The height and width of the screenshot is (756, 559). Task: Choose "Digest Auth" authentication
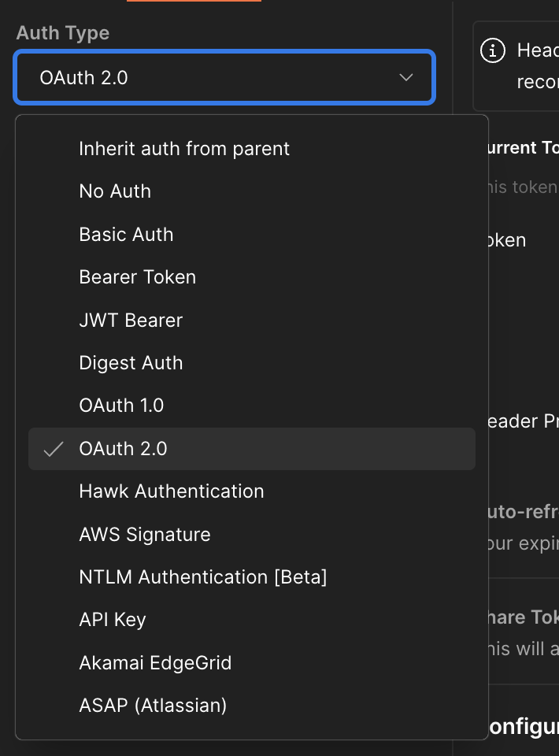(x=131, y=362)
